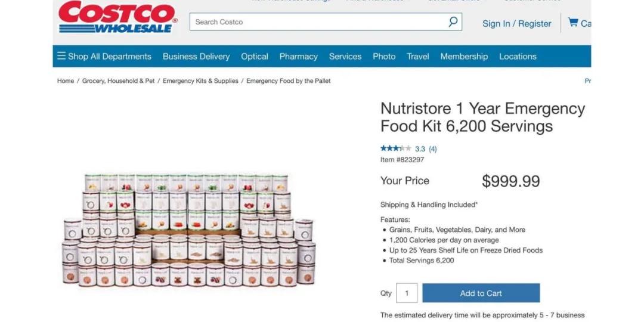Viewport: 644px width, 322px height.
Task: Open Business Delivery menu item
Action: tap(196, 56)
